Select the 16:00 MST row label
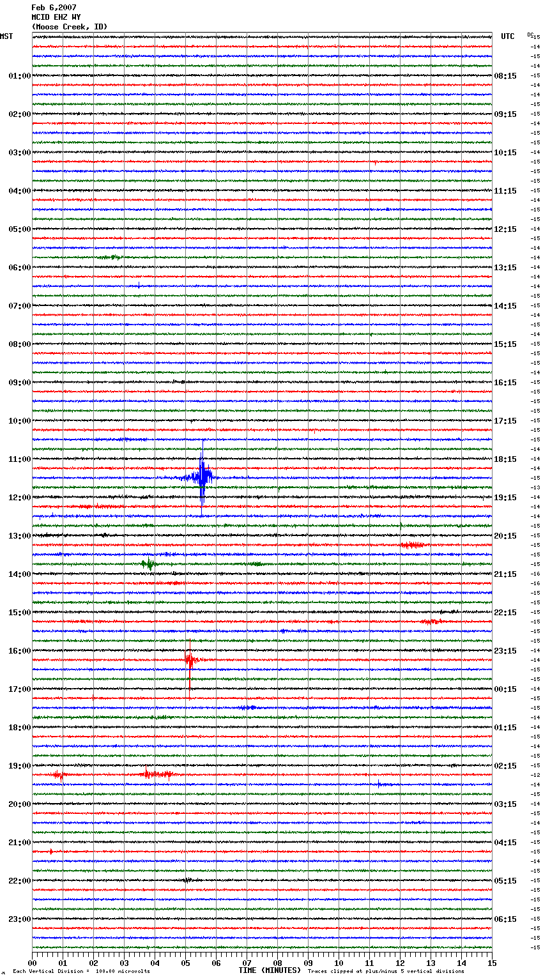Image resolution: width=543 pixels, height=980 pixels. (20, 651)
